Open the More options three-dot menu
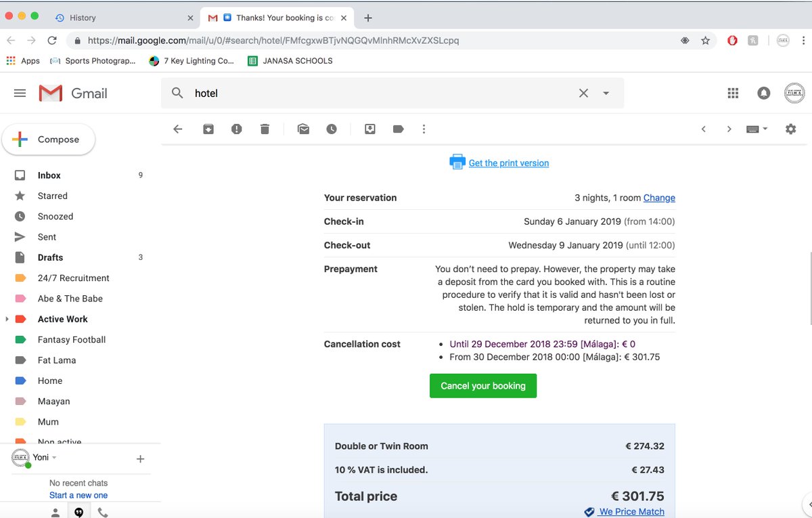Image resolution: width=812 pixels, height=518 pixels. [x=424, y=129]
